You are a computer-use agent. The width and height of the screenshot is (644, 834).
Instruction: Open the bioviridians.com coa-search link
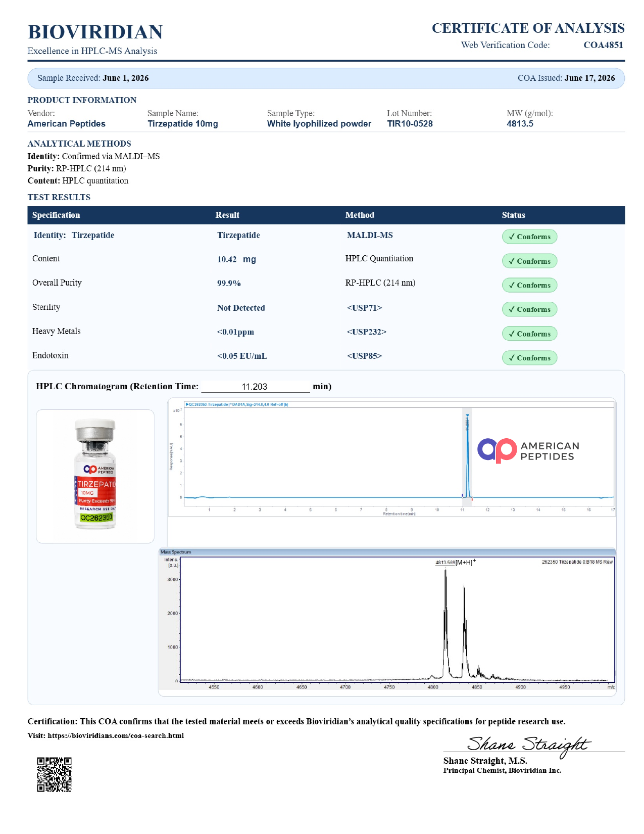point(116,735)
